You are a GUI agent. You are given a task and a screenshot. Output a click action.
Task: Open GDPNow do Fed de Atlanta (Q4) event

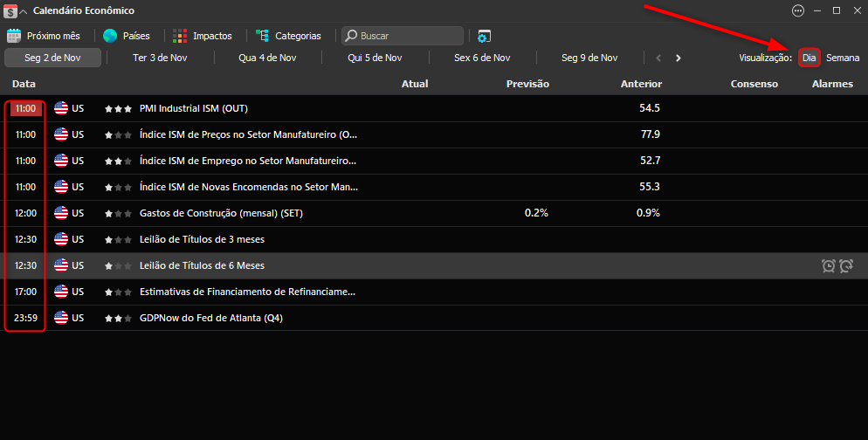(x=211, y=318)
